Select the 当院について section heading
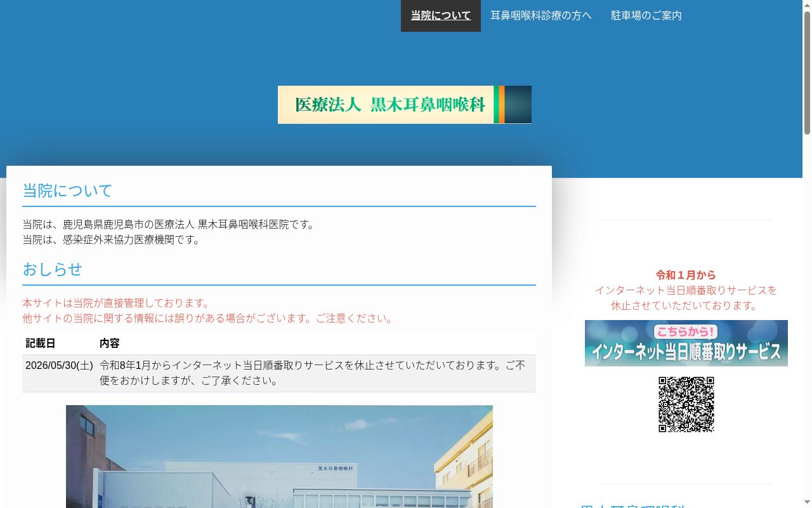The height and width of the screenshot is (508, 812). click(x=67, y=190)
